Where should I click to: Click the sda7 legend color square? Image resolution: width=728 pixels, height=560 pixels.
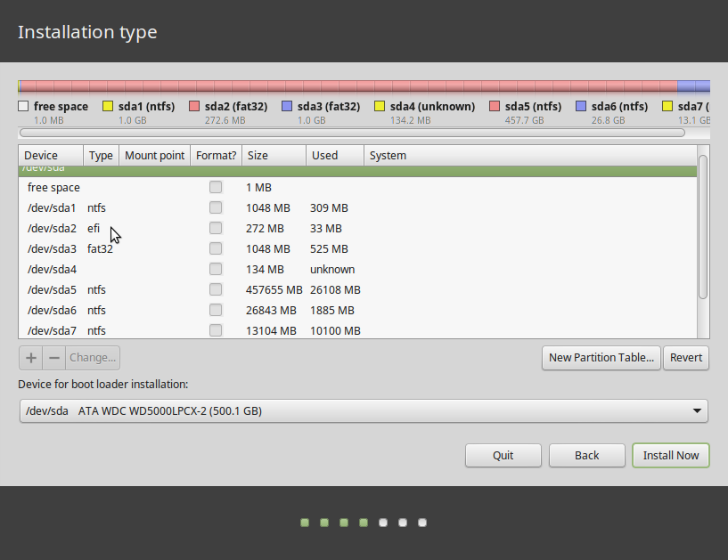669,105
